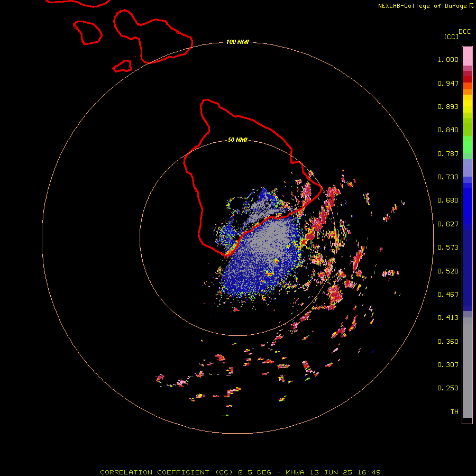Pick the light pink color at the scale top

tap(467, 57)
